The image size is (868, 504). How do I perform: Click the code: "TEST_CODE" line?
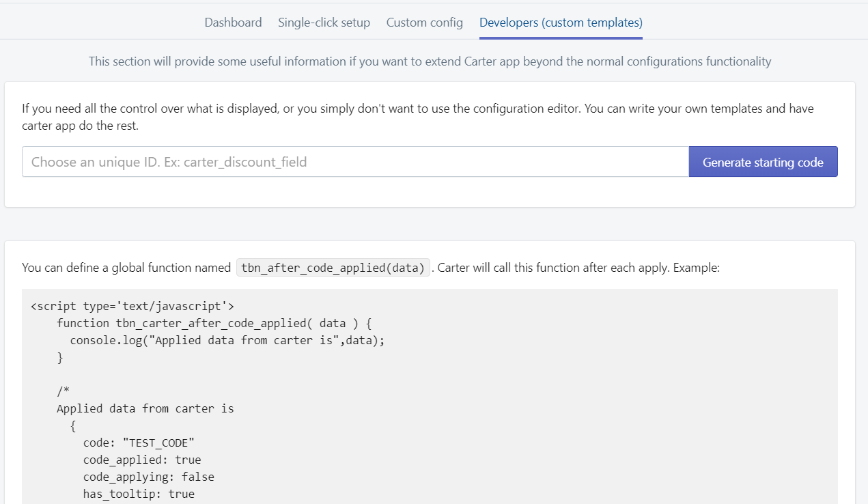[143, 443]
